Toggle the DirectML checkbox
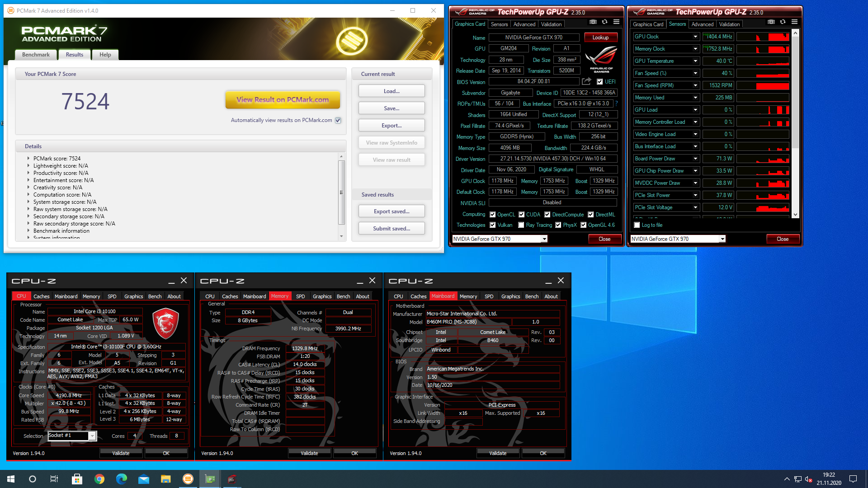This screenshot has height=488, width=868. (x=591, y=215)
